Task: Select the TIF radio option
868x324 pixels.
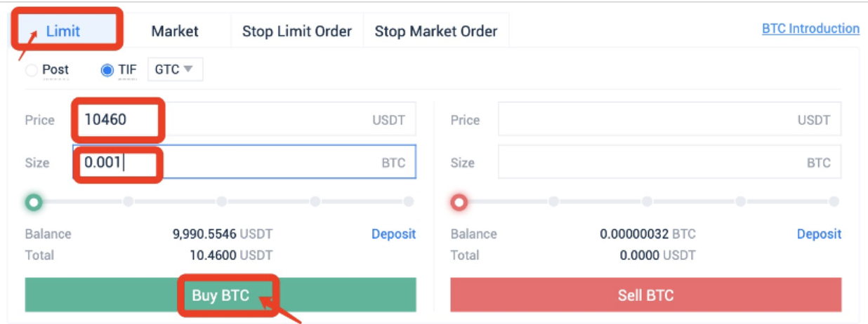Action: coord(107,70)
